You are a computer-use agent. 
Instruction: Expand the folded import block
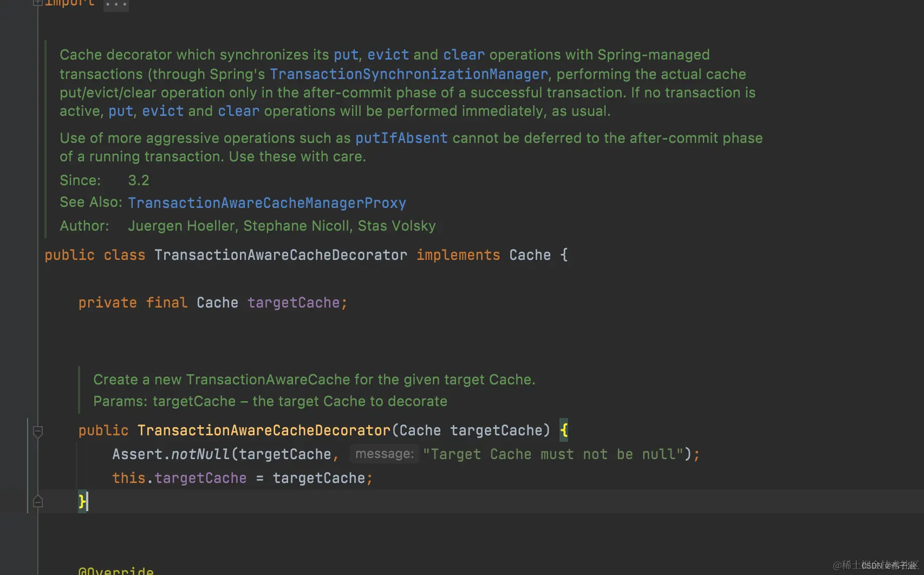37,3
